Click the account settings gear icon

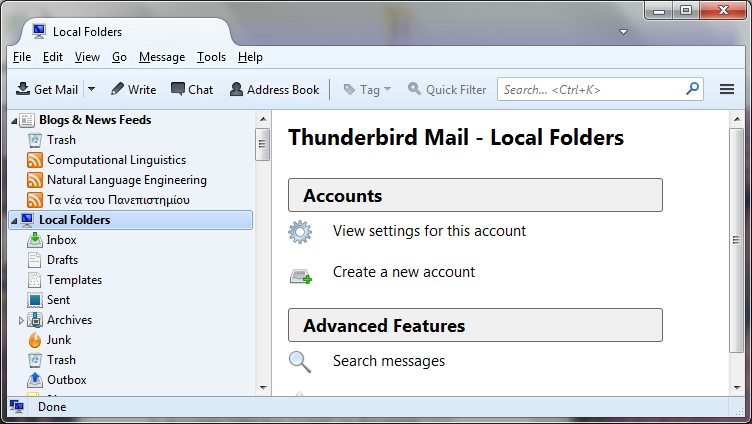[300, 232]
